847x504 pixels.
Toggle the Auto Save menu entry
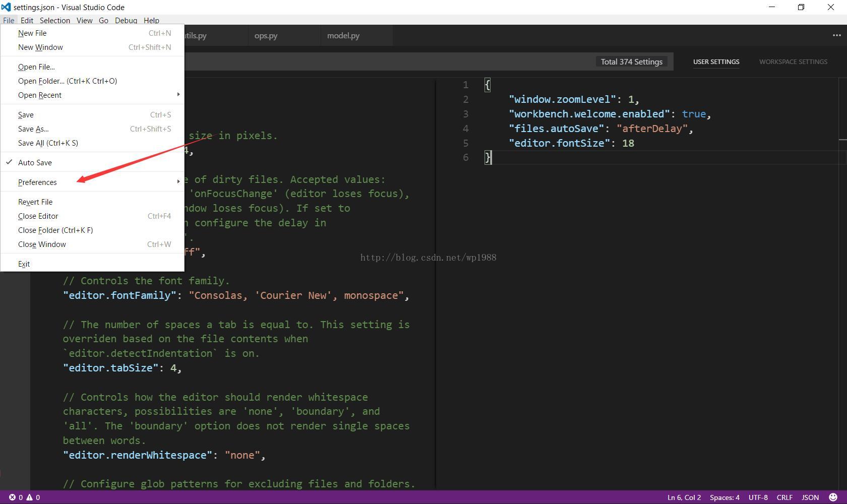(92, 162)
